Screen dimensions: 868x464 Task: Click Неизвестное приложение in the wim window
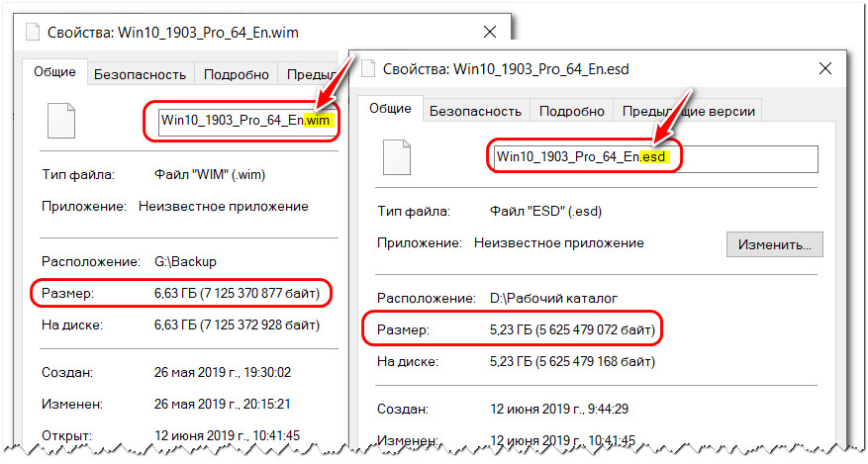click(x=224, y=207)
